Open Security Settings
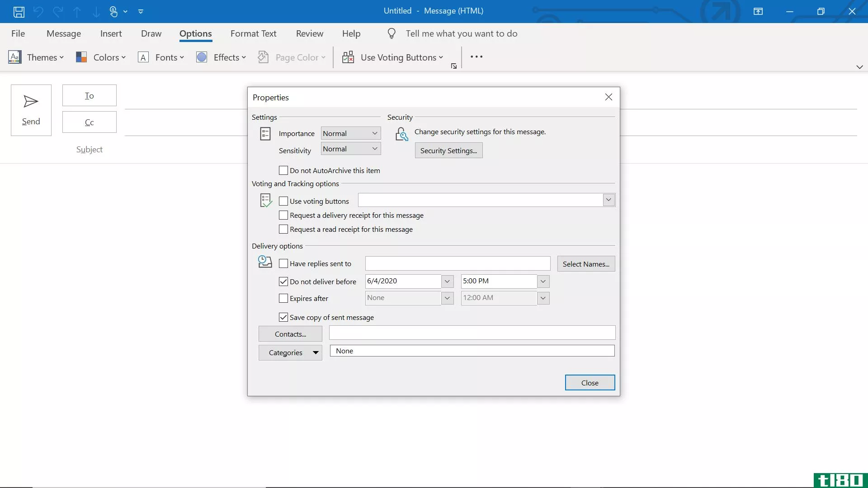Image resolution: width=868 pixels, height=488 pixels. click(x=448, y=150)
